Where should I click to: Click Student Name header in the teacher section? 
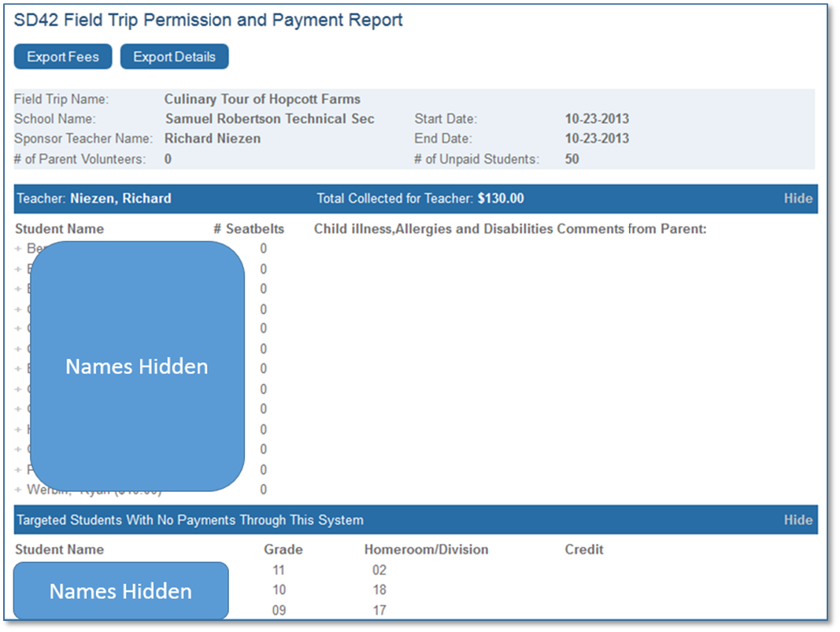click(x=59, y=229)
